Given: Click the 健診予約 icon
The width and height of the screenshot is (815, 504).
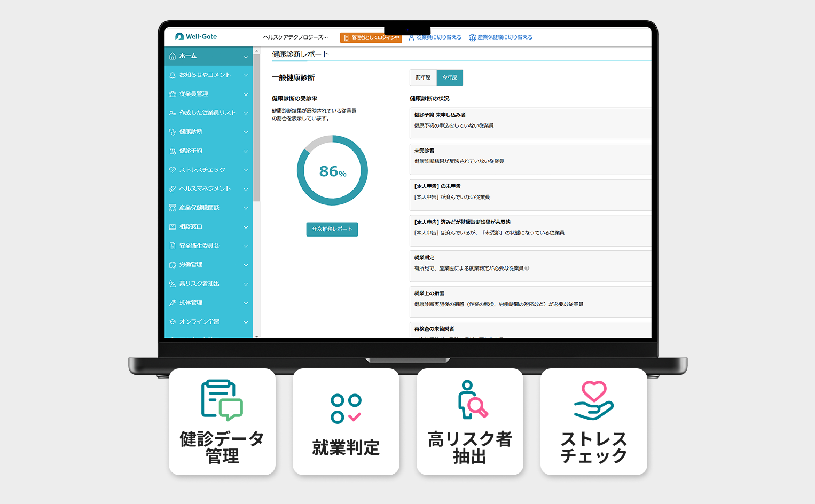Looking at the screenshot, I should (x=173, y=151).
